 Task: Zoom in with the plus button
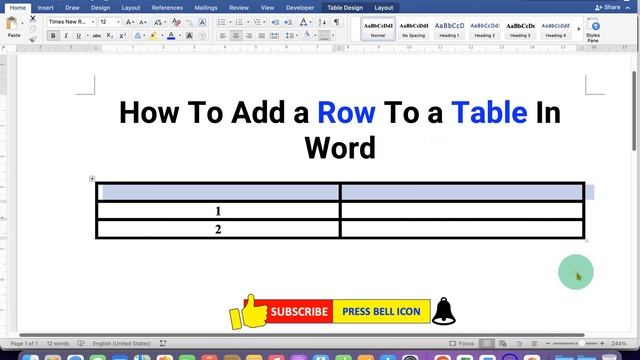tap(602, 344)
